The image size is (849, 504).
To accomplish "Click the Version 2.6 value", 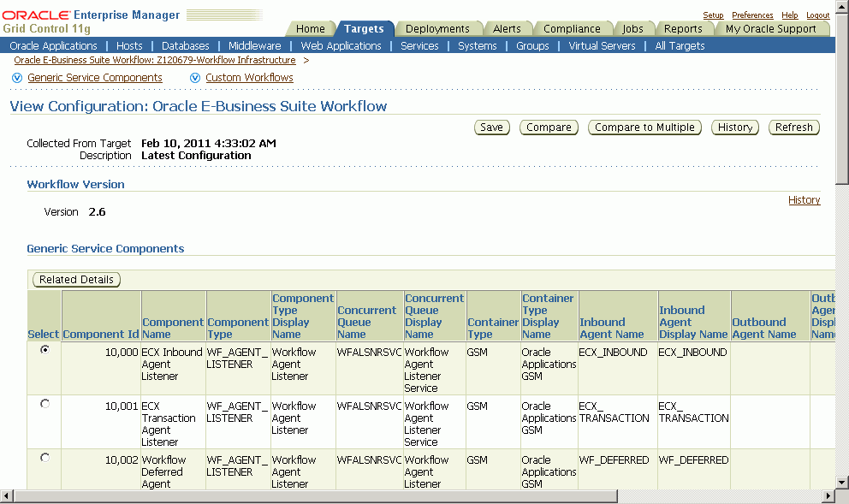I will tap(97, 211).
